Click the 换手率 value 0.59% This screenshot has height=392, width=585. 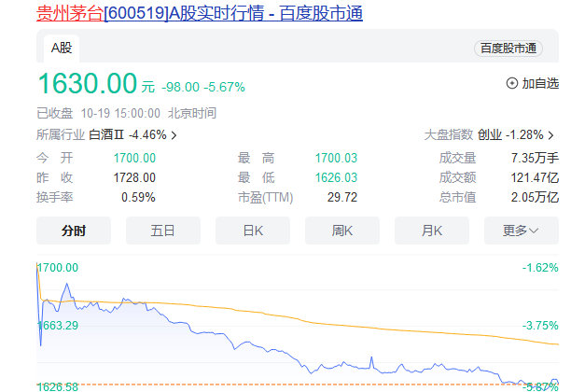(138, 197)
